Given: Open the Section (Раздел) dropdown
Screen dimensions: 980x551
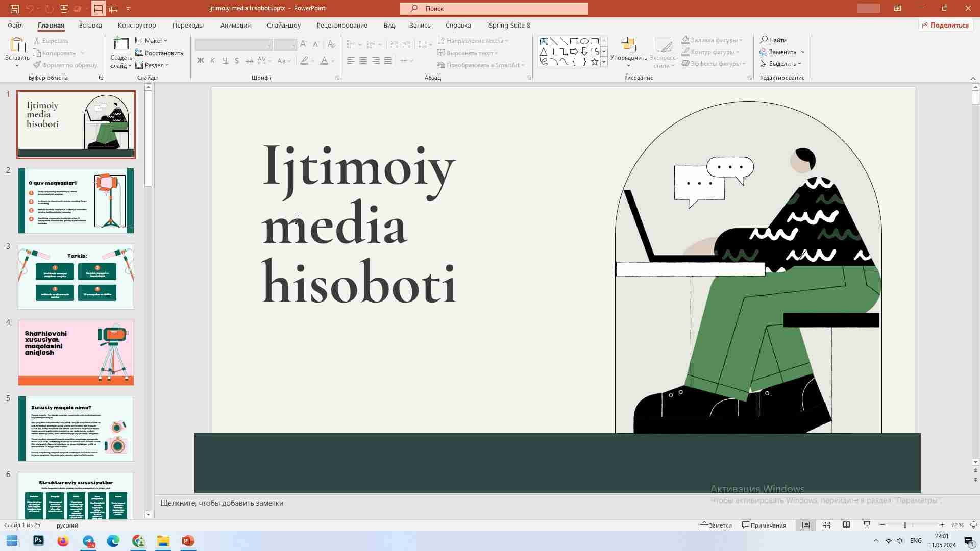Looking at the screenshot, I should 152,65.
